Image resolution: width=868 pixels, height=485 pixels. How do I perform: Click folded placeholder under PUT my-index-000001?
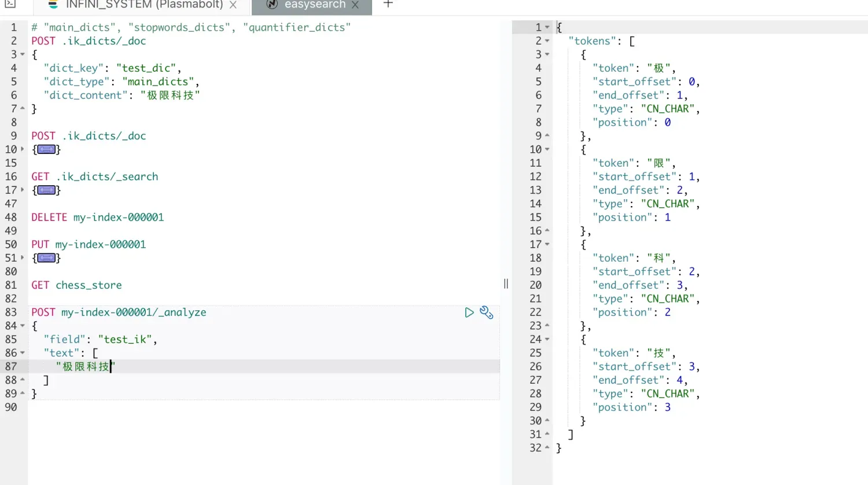coord(46,258)
